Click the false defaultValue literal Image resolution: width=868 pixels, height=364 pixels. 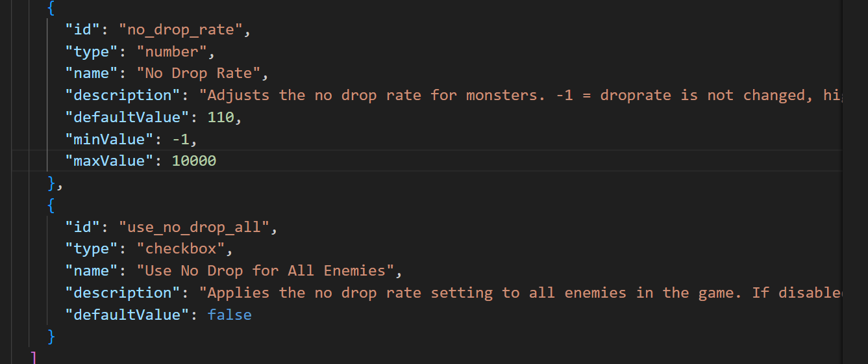coord(229,315)
